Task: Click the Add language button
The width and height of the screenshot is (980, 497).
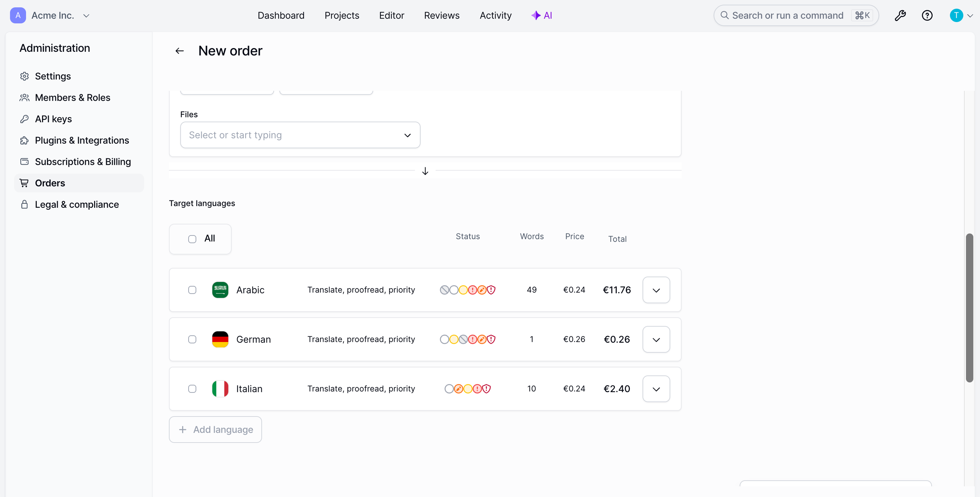Action: [x=215, y=430]
